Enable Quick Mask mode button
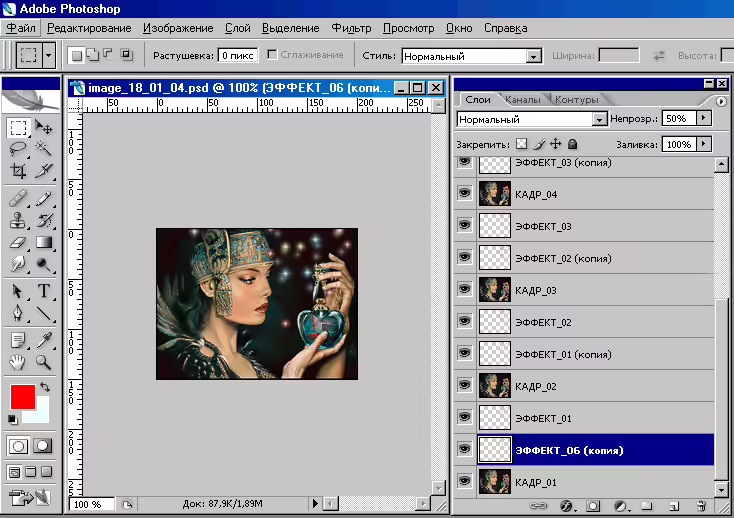 point(42,445)
